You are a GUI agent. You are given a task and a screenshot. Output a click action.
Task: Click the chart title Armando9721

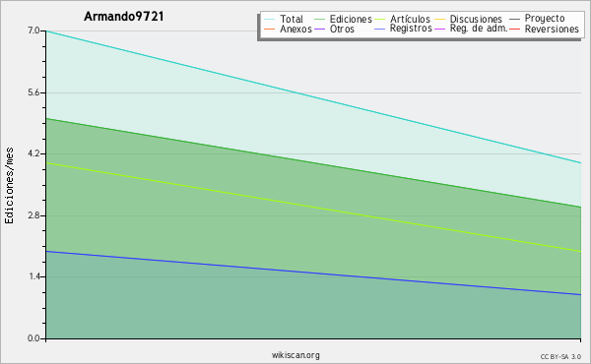click(x=124, y=17)
